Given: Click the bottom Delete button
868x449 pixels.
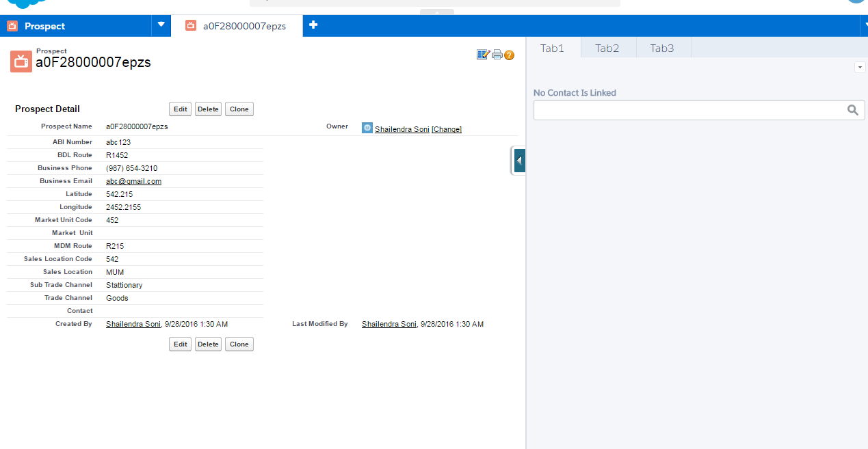Looking at the screenshot, I should click(208, 344).
